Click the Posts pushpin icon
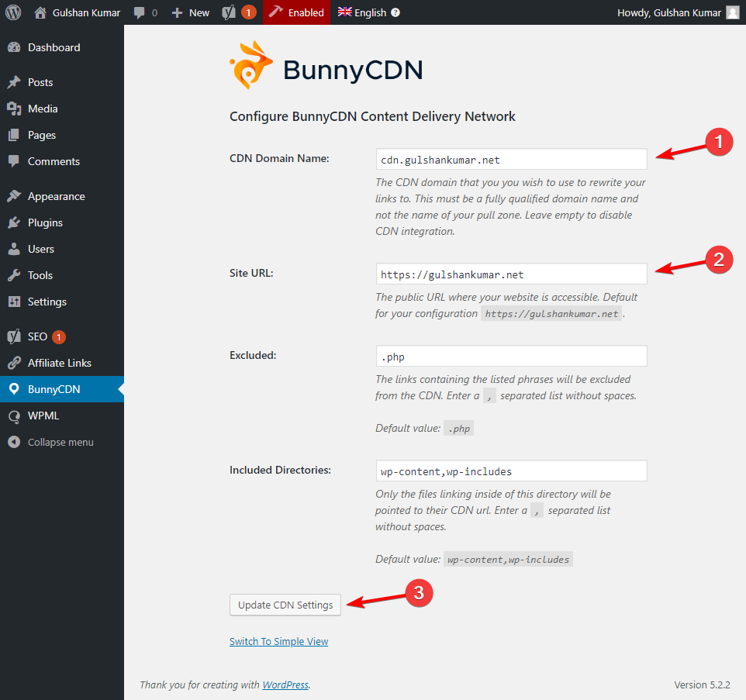This screenshot has width=746, height=700. pyautogui.click(x=14, y=82)
